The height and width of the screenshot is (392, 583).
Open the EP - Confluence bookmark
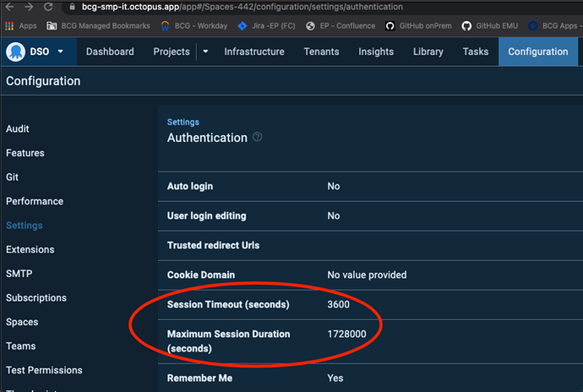point(341,25)
